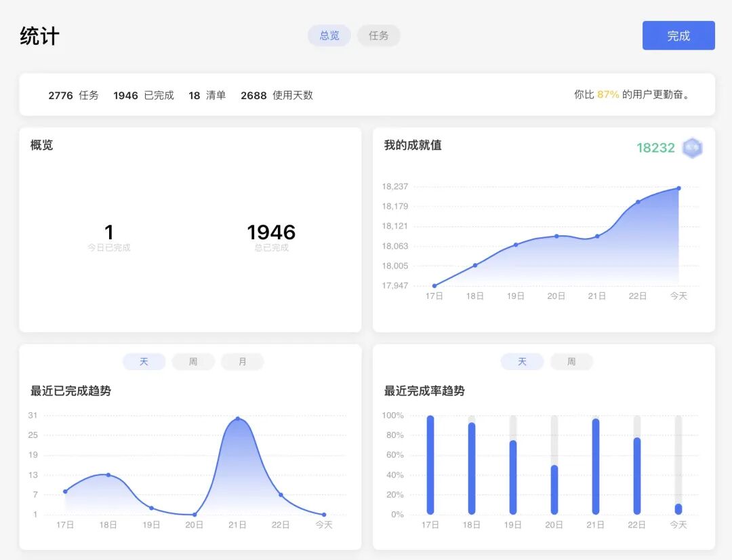Click the 完成 button
The image size is (732, 560).
678,35
